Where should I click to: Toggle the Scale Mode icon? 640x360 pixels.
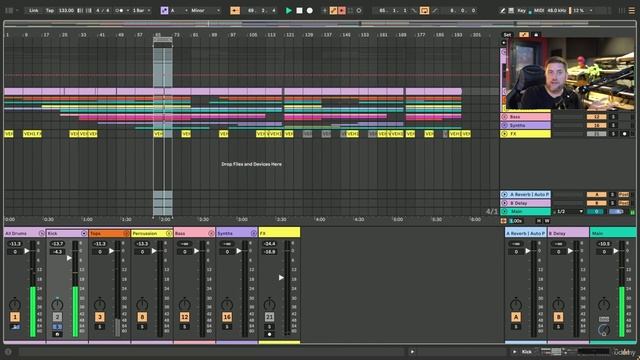point(164,11)
